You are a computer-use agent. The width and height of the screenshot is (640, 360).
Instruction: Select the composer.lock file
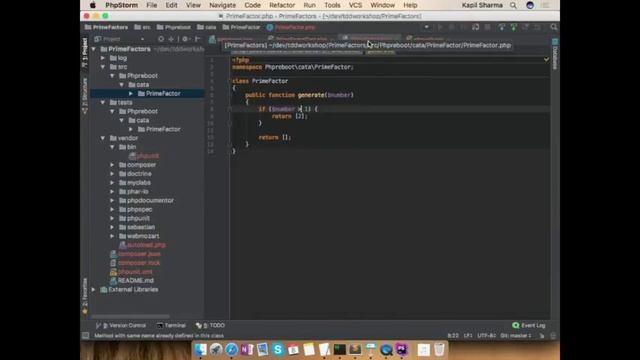[135, 263]
